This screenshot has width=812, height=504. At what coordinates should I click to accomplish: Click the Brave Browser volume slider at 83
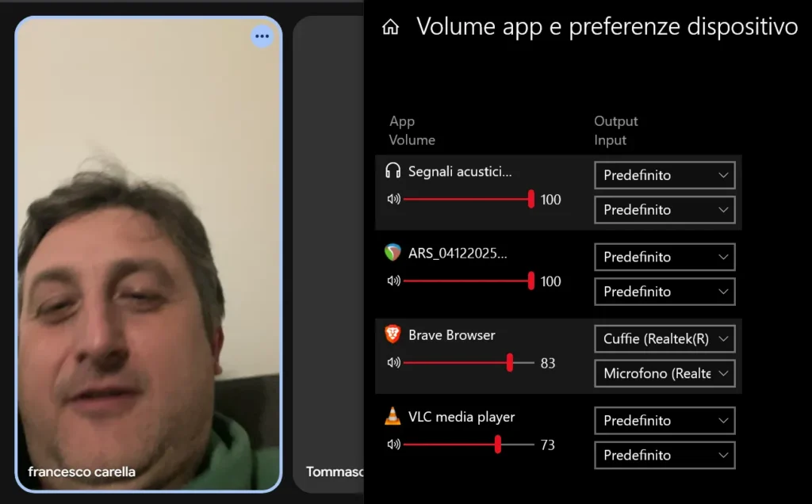coord(468,363)
